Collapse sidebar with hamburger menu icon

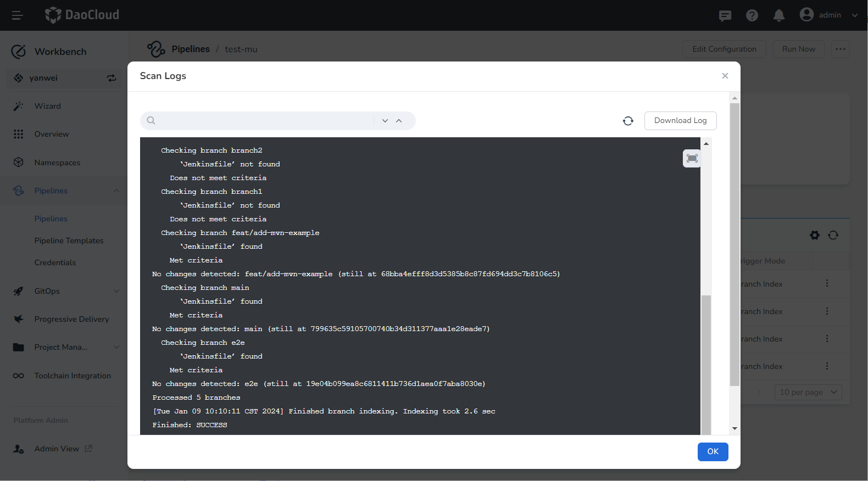pyautogui.click(x=17, y=15)
